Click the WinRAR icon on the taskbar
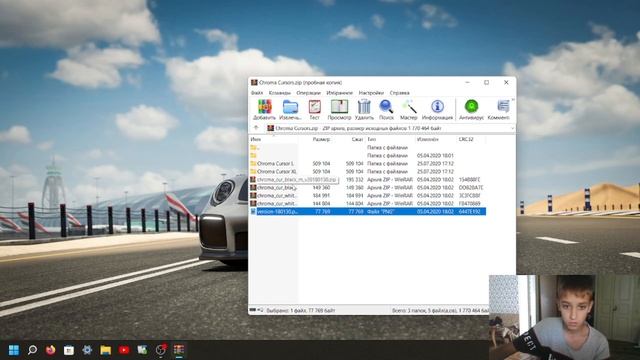 coord(179,350)
